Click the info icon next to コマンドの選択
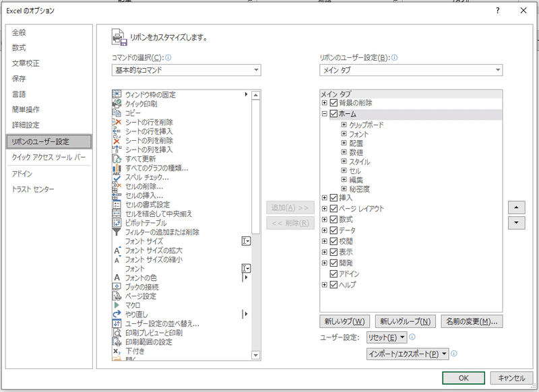The image size is (539, 392). 168,57
